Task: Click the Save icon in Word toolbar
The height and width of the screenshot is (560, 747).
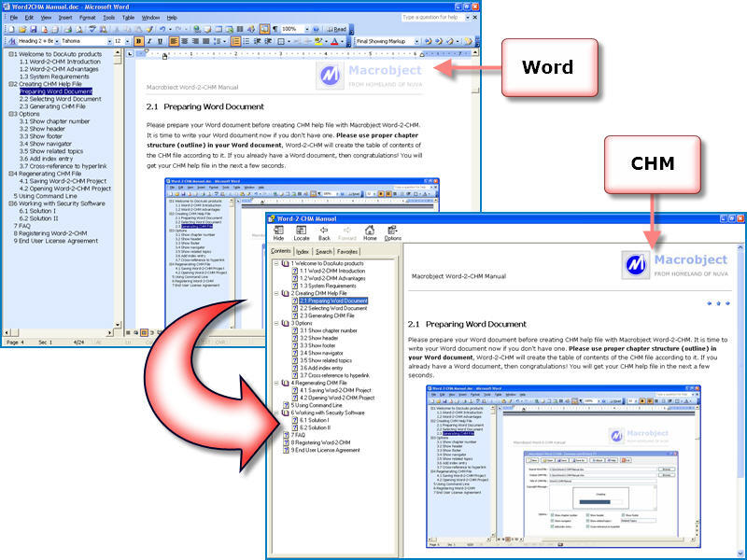Action: point(34,29)
